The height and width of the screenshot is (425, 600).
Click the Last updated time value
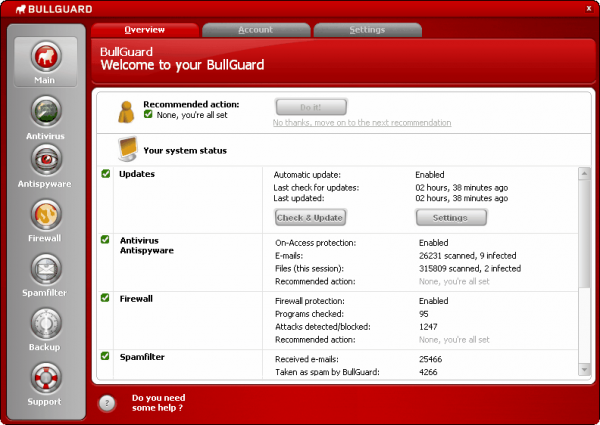coord(461,198)
